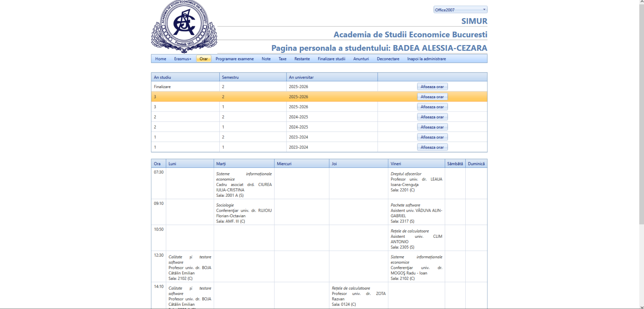Click the Pachete software course entry
Screen dimensions: 644x309
pyautogui.click(x=417, y=213)
